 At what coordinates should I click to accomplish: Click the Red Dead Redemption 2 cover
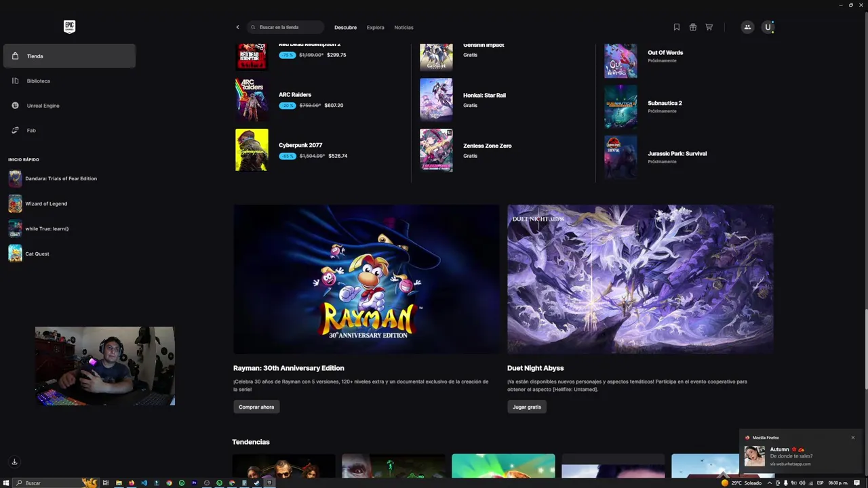click(252, 57)
